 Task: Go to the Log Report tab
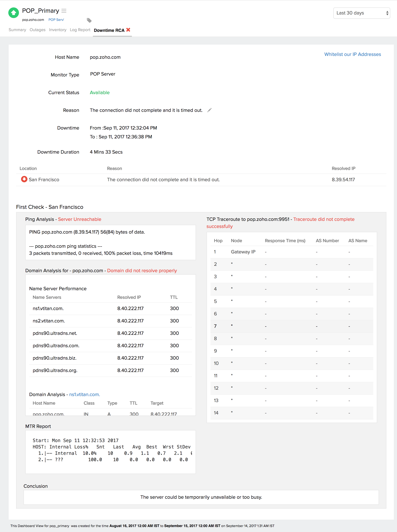point(80,30)
